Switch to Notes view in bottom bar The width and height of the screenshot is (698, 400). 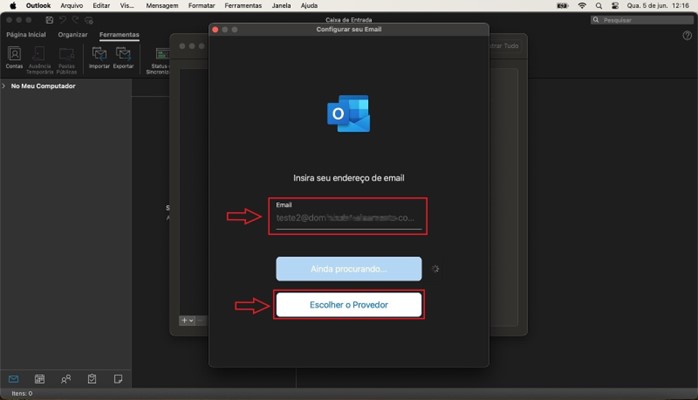point(118,379)
